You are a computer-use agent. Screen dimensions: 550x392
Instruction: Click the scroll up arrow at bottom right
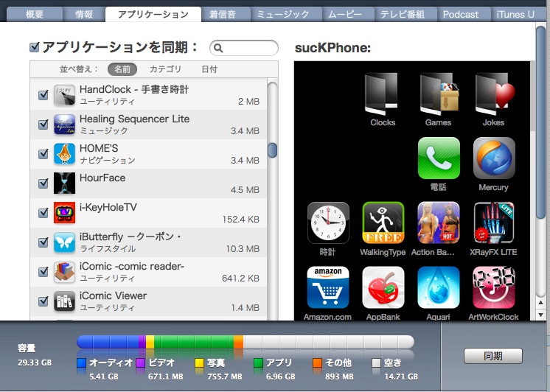point(540,302)
